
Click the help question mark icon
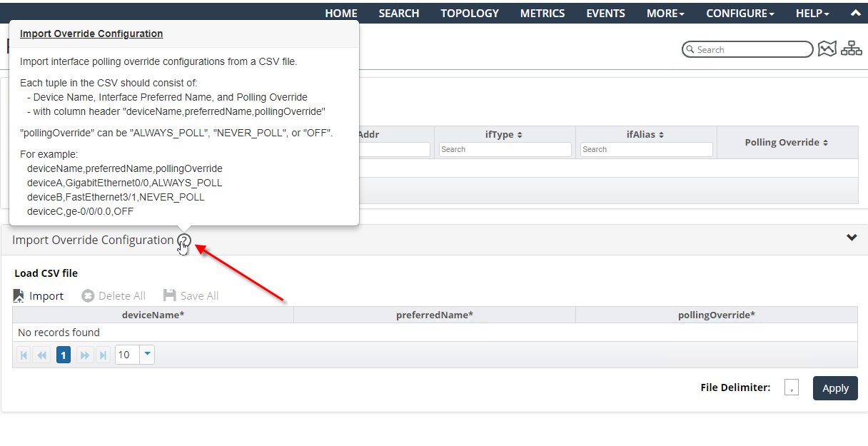(184, 240)
